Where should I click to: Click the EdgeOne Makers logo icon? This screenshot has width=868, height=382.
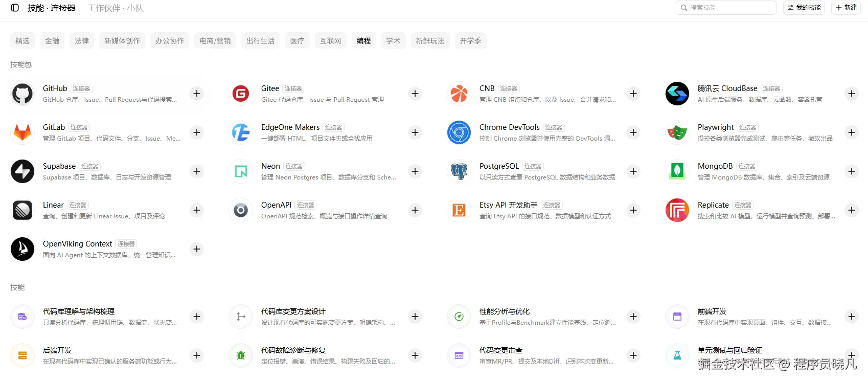tap(241, 132)
